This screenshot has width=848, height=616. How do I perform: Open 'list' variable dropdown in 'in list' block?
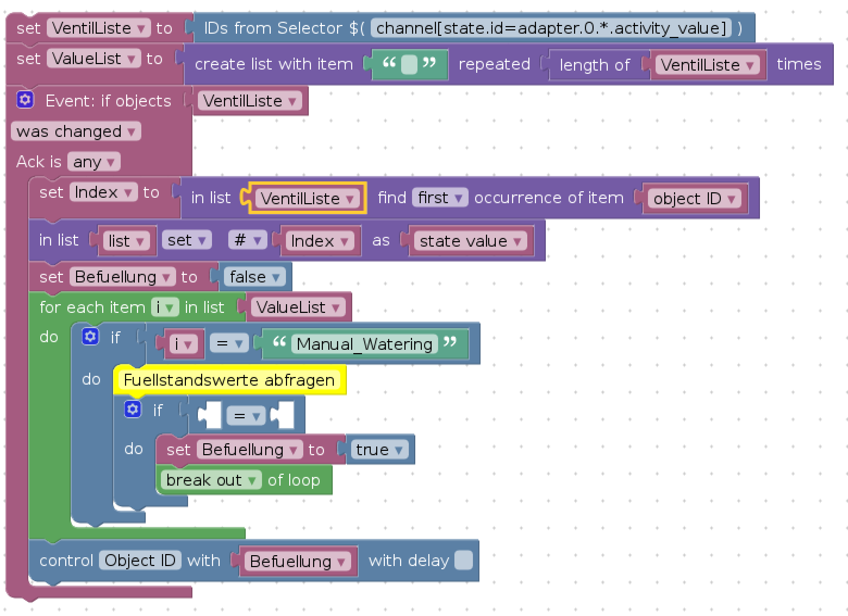pos(126,241)
